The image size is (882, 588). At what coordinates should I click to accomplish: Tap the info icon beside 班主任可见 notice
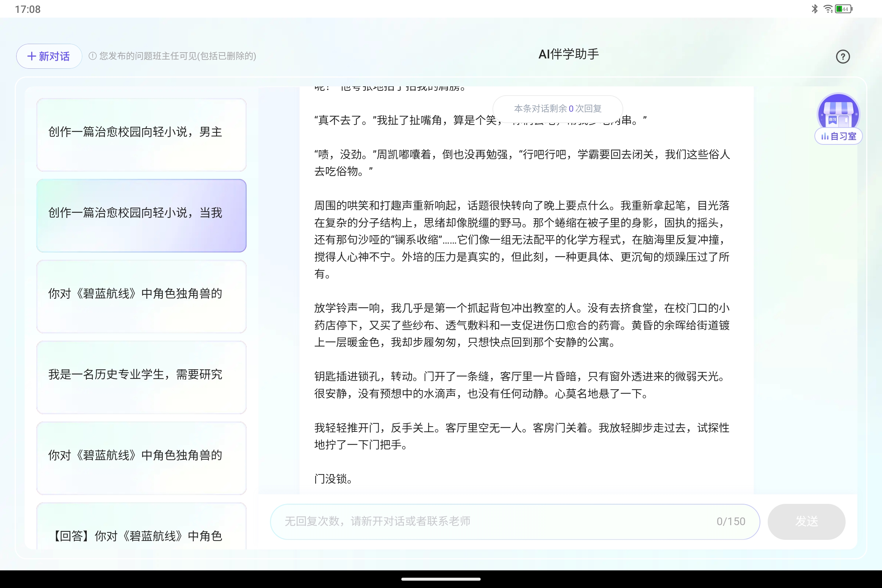(92, 56)
